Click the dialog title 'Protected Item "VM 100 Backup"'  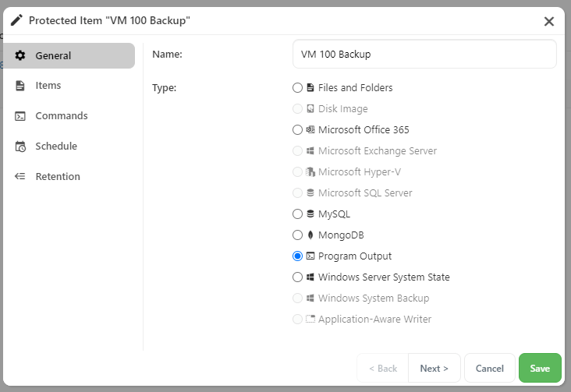click(109, 20)
